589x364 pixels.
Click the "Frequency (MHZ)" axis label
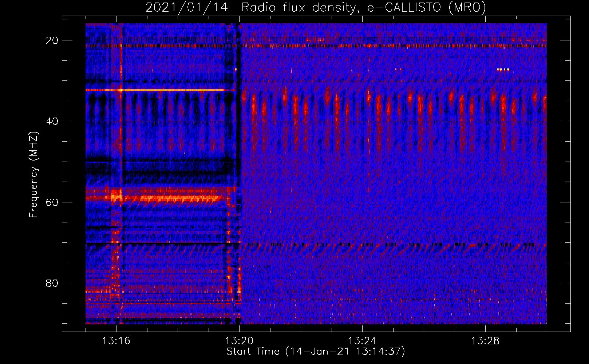click(33, 175)
